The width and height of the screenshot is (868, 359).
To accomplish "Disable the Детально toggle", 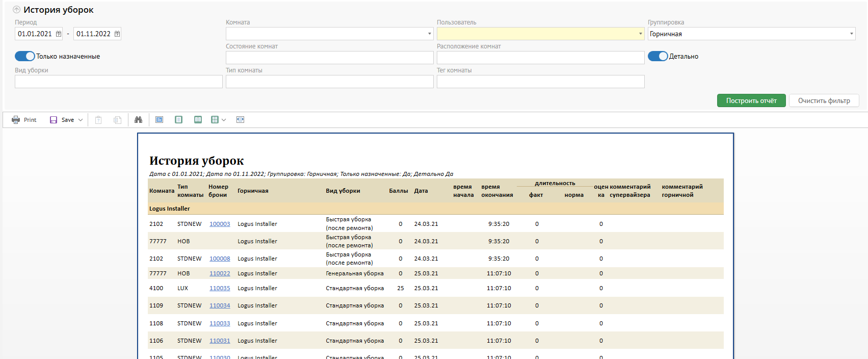I will [657, 56].
